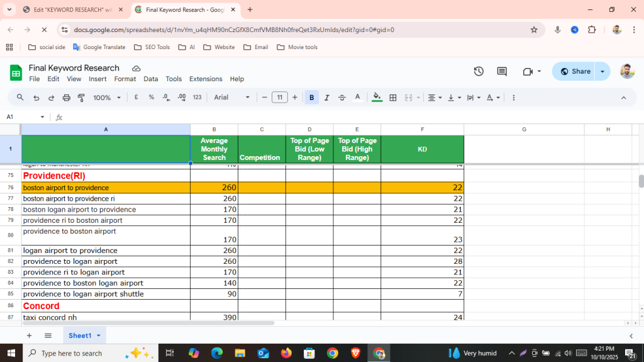The image size is (644, 362).
Task: Open the Format menu
Action: pyautogui.click(x=125, y=79)
